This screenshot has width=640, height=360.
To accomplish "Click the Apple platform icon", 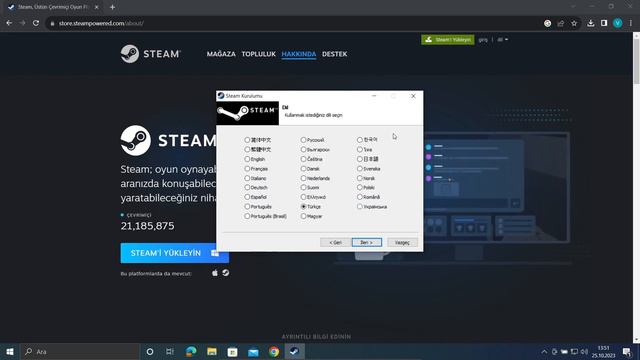I will (215, 273).
